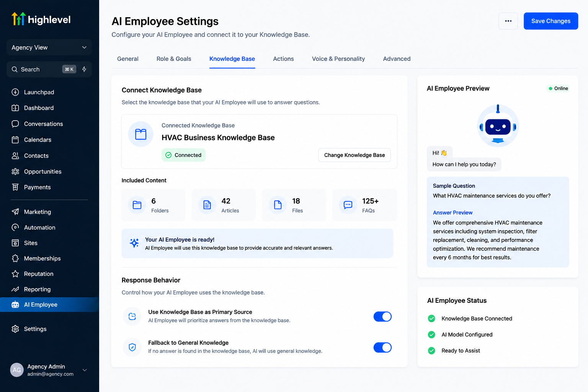The width and height of the screenshot is (588, 392).
Task: Click the 'Sample Question' heading
Action: click(454, 186)
